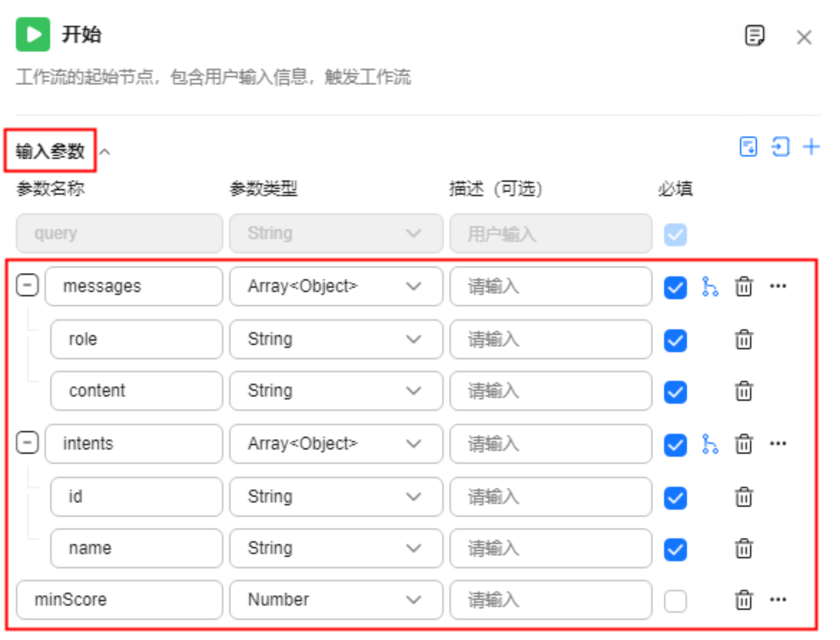Click the import parameters arrow icon

(780, 147)
